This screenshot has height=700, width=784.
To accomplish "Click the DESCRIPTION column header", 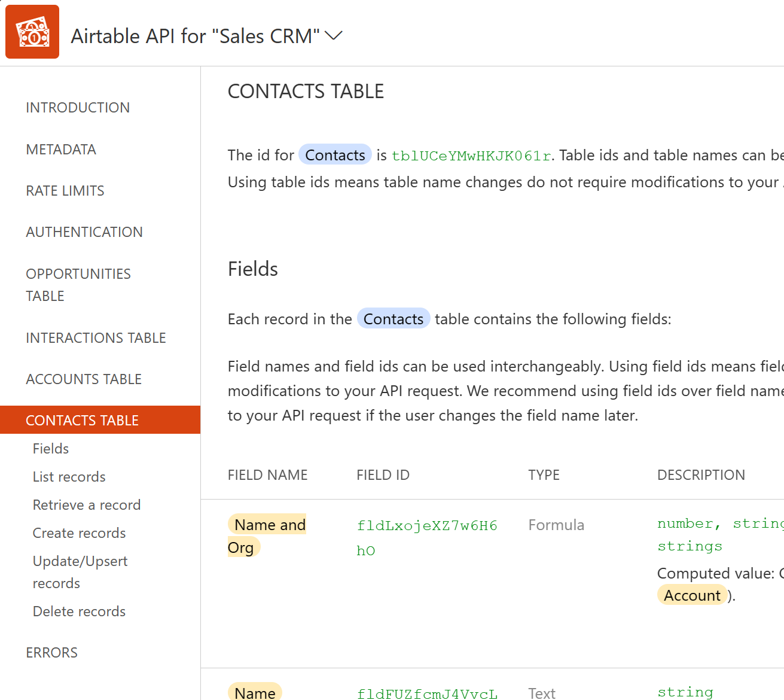I will [701, 475].
